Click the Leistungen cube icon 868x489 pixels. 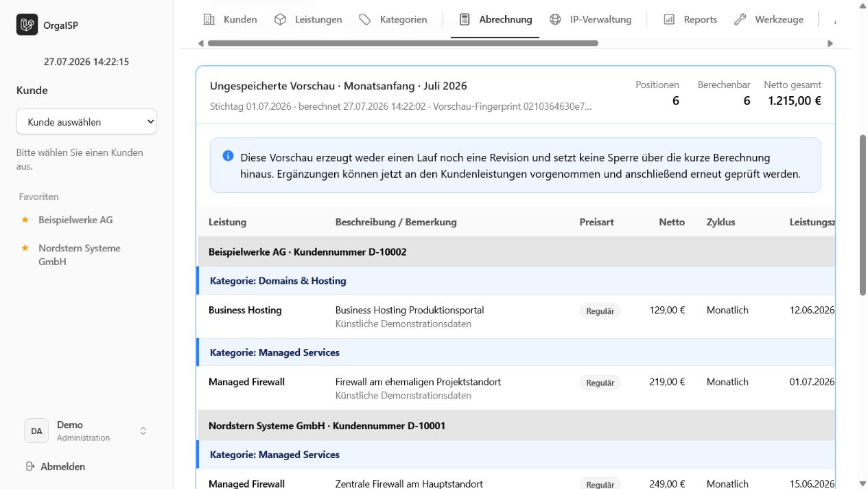(x=280, y=19)
